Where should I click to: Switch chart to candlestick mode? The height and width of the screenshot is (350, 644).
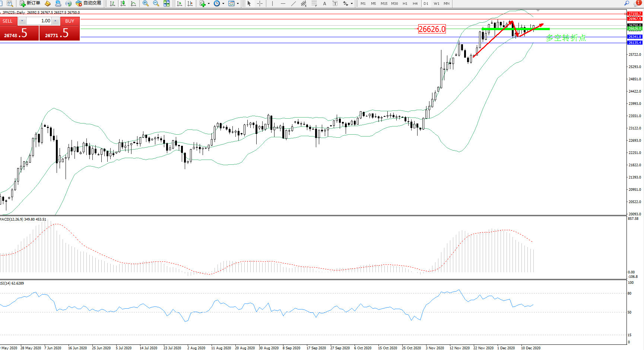click(123, 3)
